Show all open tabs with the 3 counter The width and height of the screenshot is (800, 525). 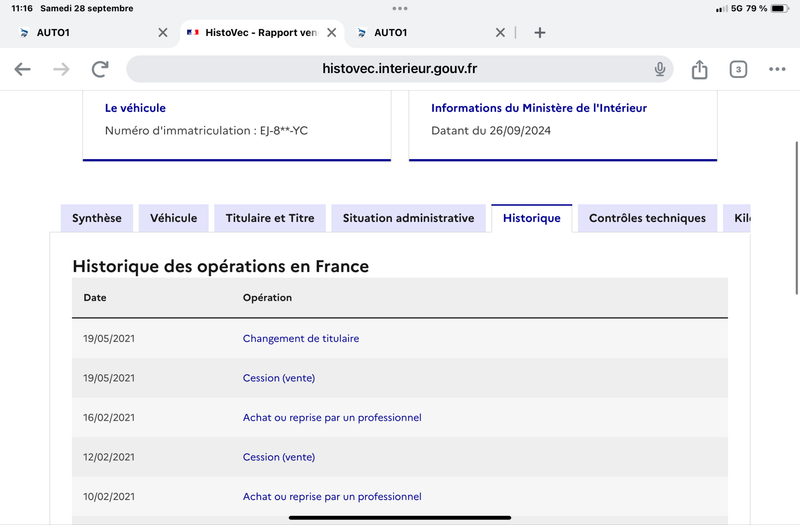click(738, 69)
